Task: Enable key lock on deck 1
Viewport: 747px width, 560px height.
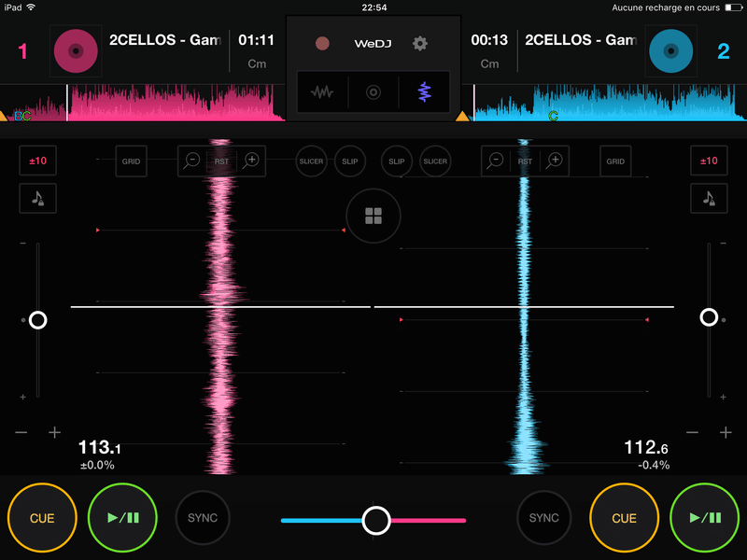Action: tap(38, 198)
